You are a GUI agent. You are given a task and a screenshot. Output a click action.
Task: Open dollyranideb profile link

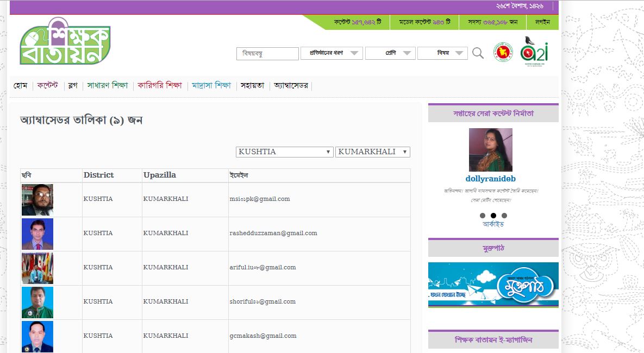pyautogui.click(x=490, y=179)
